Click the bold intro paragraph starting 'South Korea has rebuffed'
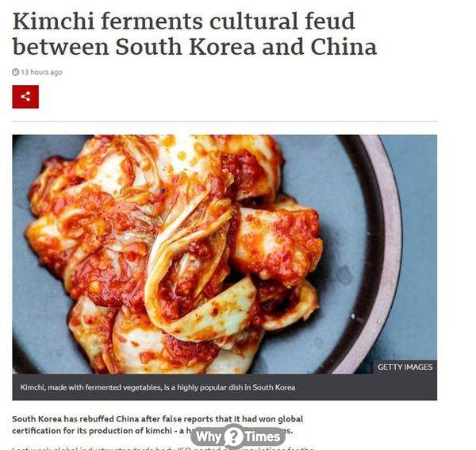The height and width of the screenshot is (450, 476). pos(158,425)
